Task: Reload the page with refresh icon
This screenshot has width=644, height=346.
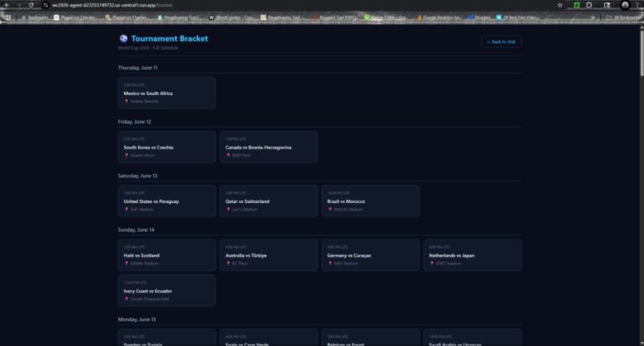Action: point(31,5)
